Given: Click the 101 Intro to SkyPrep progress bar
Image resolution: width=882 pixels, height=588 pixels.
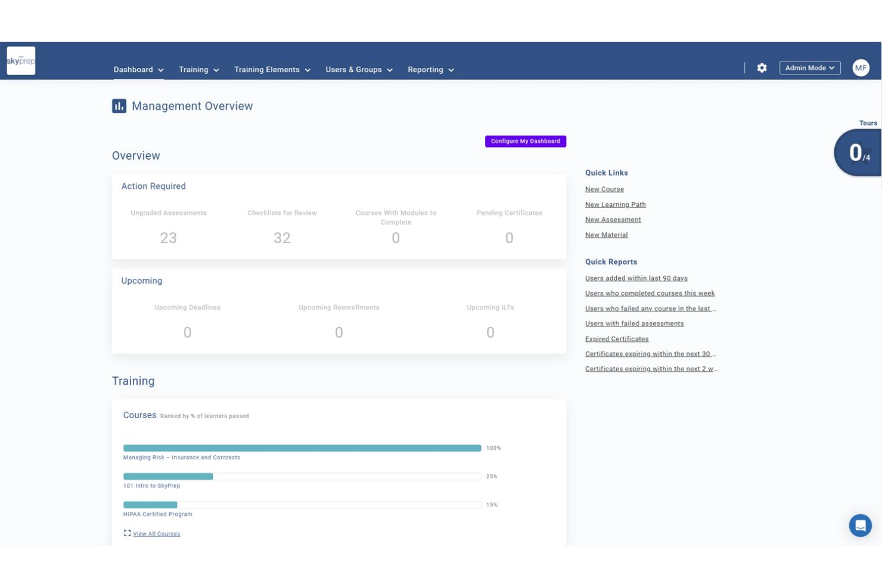Looking at the screenshot, I should tap(168, 476).
